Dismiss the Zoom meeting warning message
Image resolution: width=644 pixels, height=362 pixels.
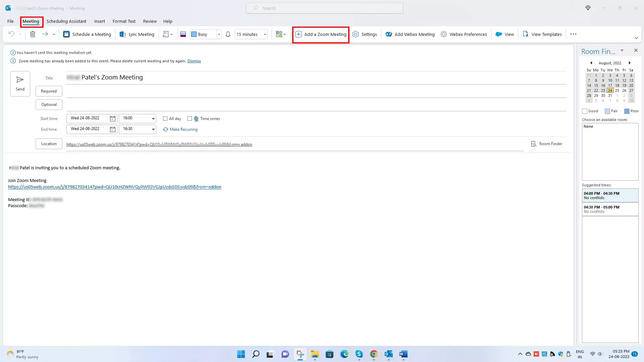[194, 61]
